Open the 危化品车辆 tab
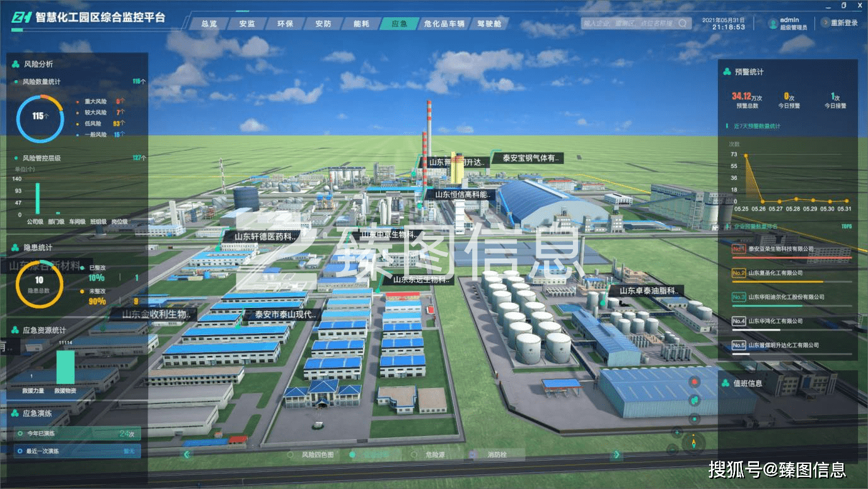This screenshot has width=868, height=489. pos(444,24)
